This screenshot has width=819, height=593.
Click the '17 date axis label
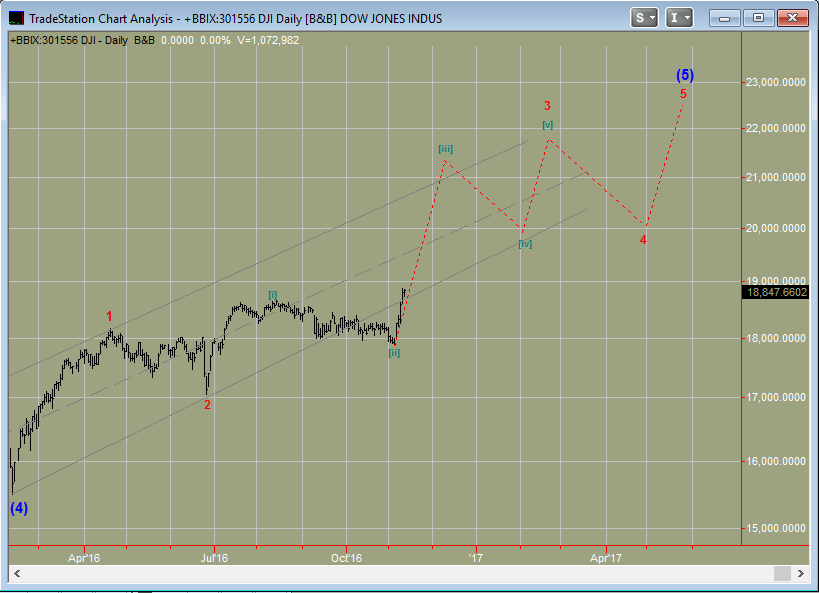click(476, 558)
